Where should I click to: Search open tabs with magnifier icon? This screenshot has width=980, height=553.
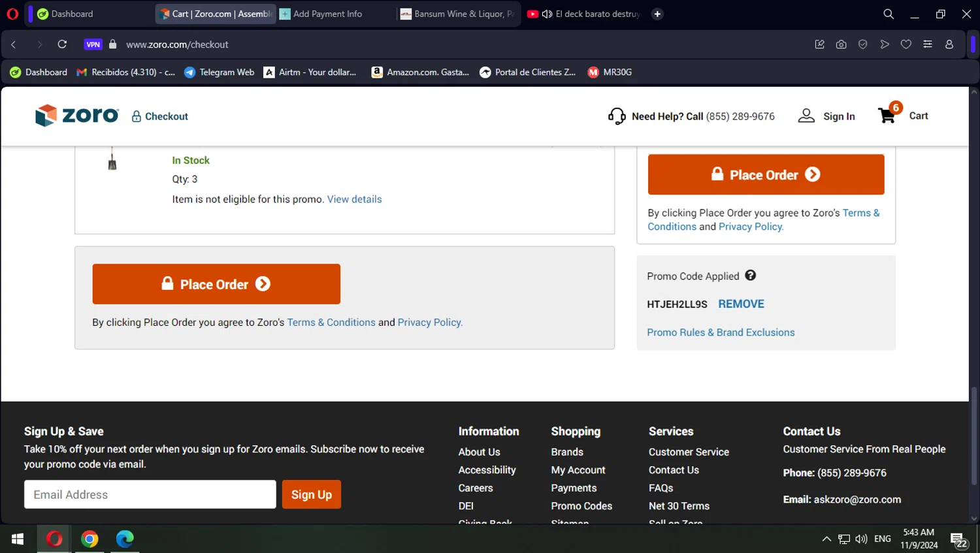tap(889, 14)
